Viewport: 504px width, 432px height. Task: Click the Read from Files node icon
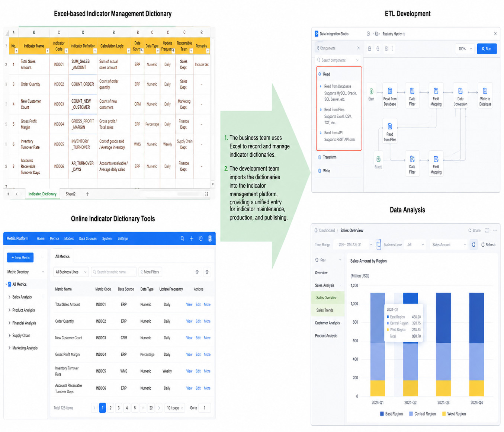390,126
